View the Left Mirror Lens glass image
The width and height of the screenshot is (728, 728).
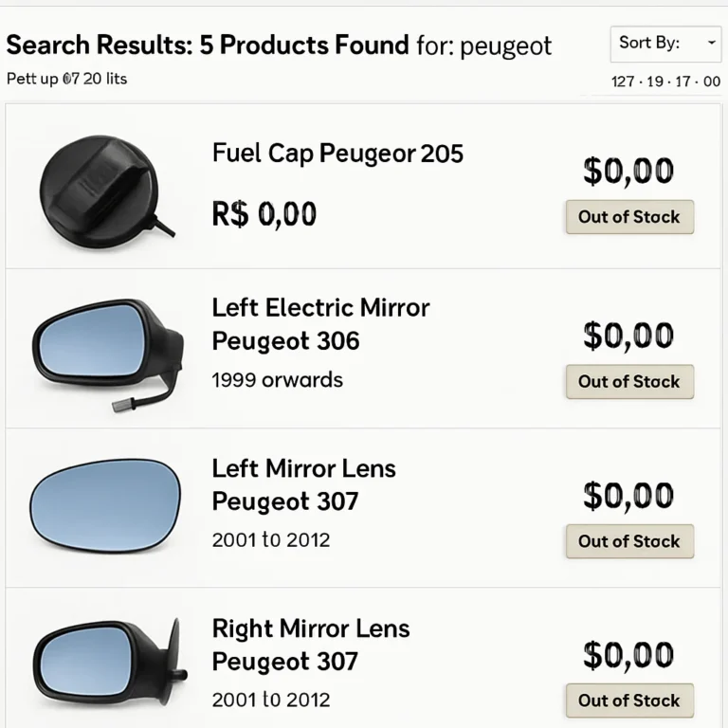tap(104, 505)
